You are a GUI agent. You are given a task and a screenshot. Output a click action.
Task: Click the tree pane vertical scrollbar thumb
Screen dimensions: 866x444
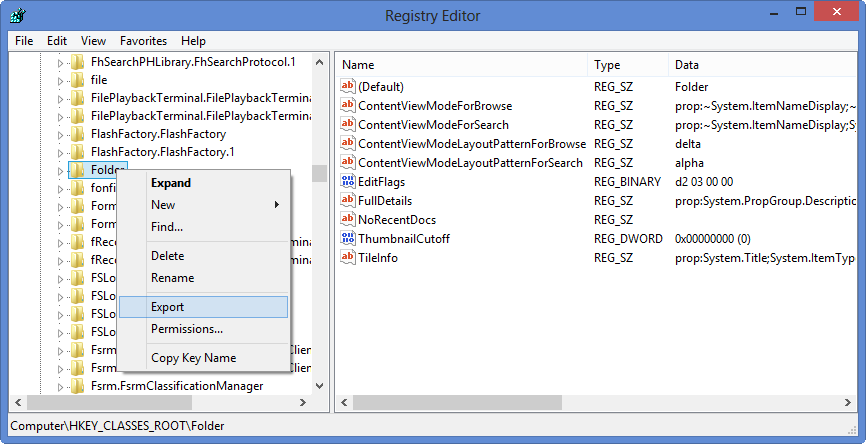[x=319, y=173]
